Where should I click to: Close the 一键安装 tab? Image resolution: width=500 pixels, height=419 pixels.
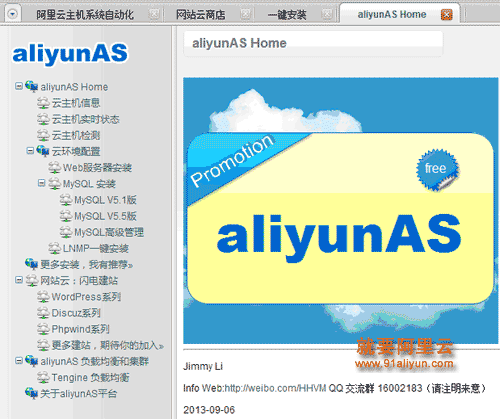[x=327, y=14]
